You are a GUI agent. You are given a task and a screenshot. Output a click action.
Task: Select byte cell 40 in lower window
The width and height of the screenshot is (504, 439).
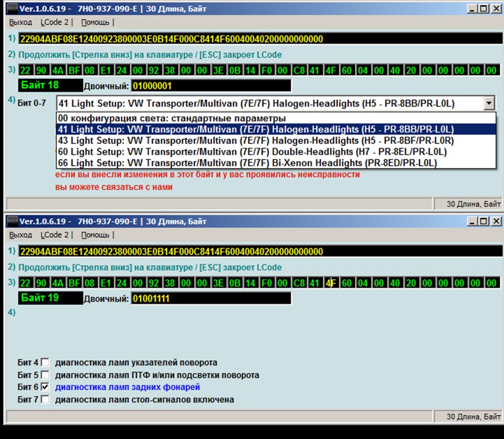pos(395,283)
